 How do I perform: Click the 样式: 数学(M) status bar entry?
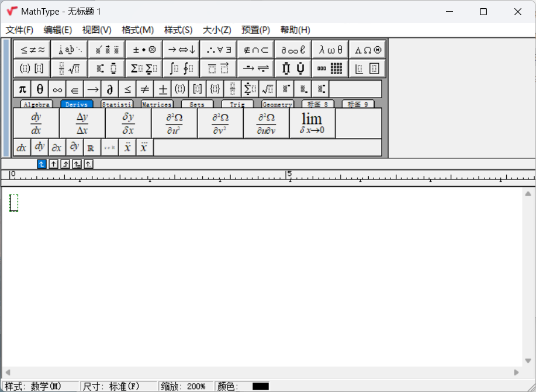coord(40,386)
